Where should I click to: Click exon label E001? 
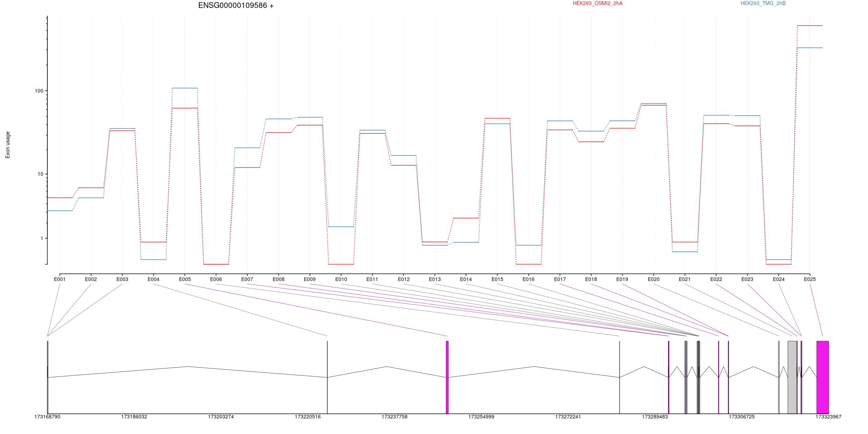[x=60, y=279]
